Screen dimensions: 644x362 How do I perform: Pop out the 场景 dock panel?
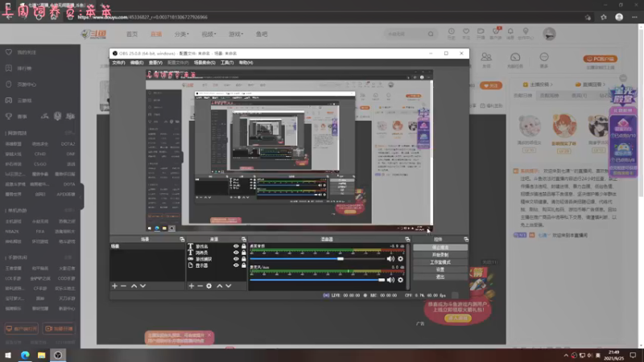coord(182,239)
